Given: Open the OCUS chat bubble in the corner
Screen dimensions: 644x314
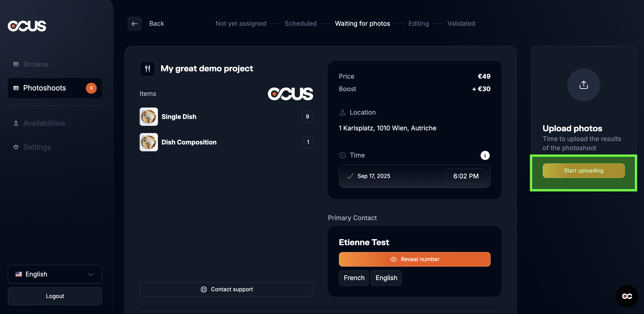Looking at the screenshot, I should click(x=627, y=296).
